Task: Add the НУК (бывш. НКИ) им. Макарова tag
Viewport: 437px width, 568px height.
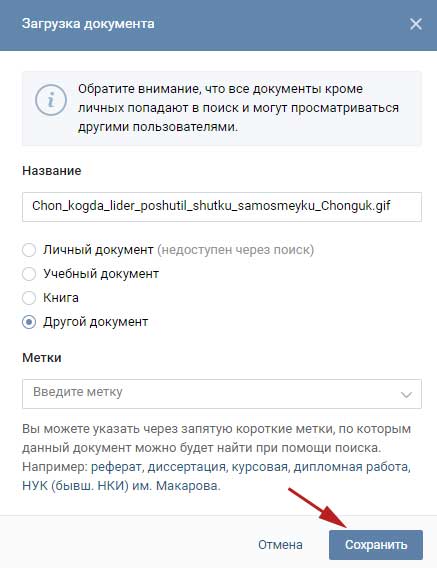Action: (x=121, y=486)
